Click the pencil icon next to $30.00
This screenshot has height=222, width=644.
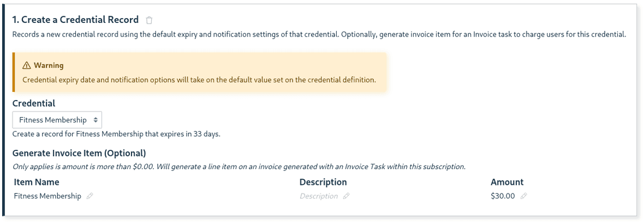tap(524, 196)
